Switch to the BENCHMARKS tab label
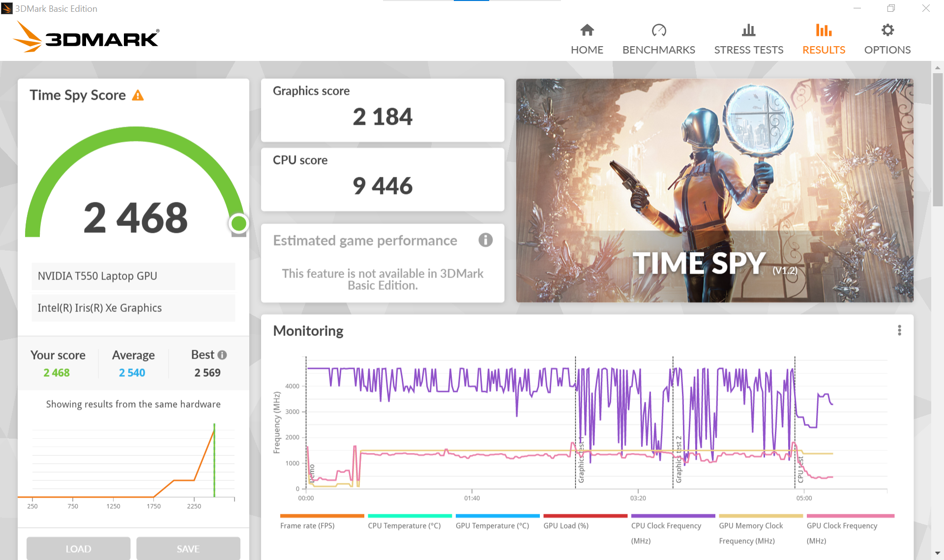944x560 pixels. pos(658,50)
